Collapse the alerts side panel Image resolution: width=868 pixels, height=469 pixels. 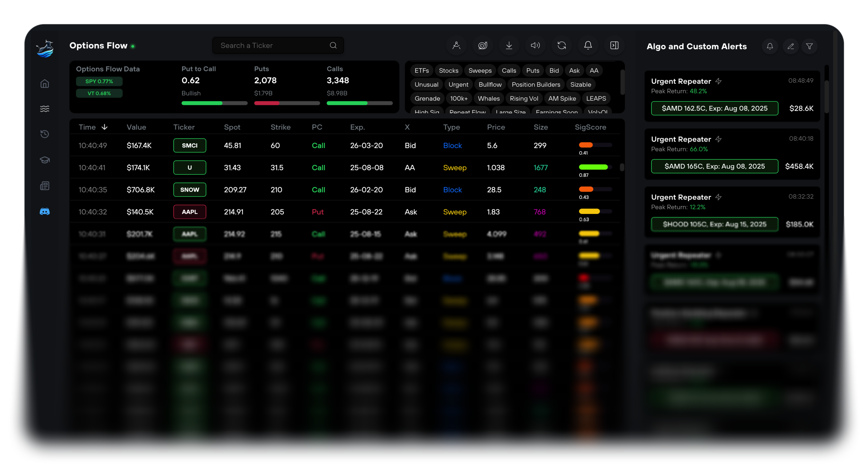(x=614, y=45)
